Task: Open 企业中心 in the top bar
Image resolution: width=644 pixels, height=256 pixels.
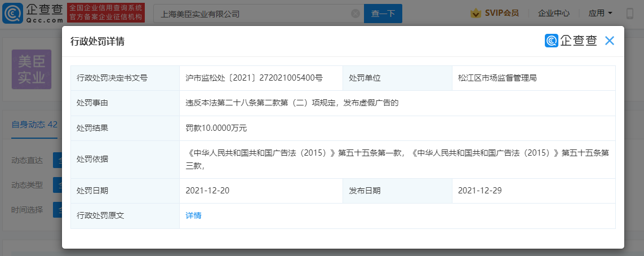Action: pyautogui.click(x=554, y=13)
